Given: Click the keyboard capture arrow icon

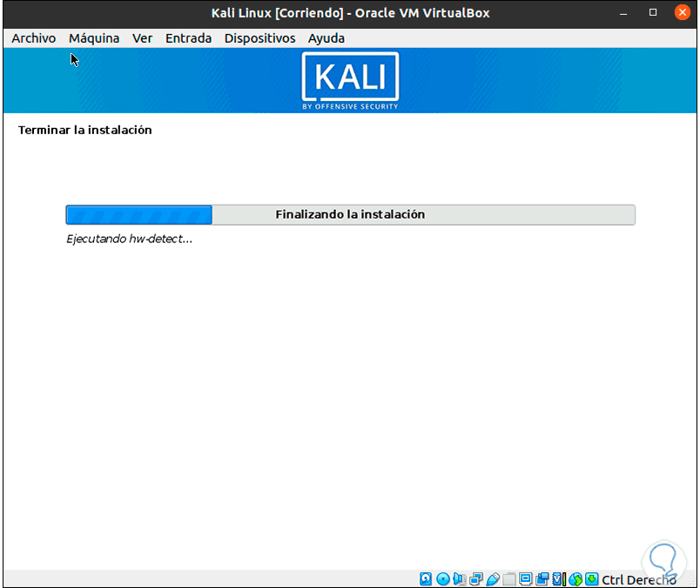Looking at the screenshot, I should (x=591, y=579).
